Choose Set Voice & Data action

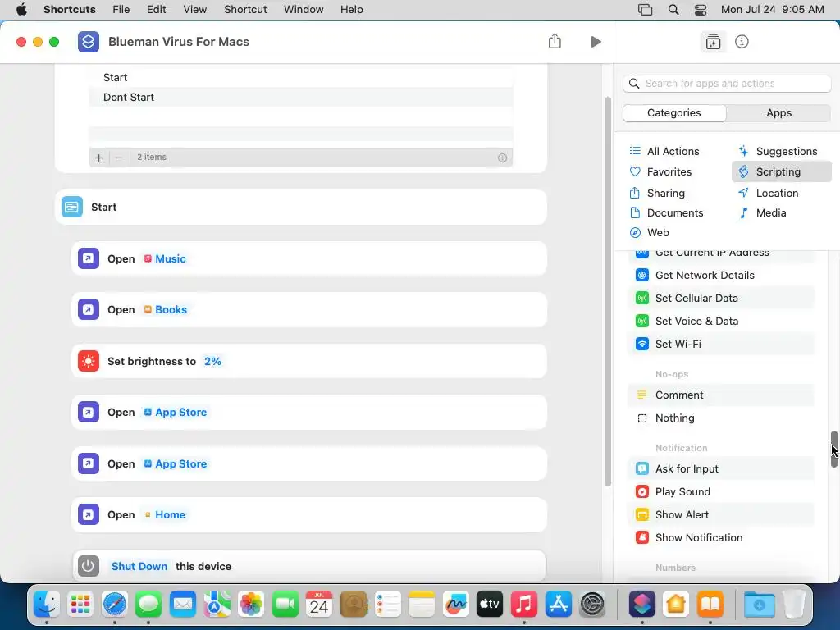pyautogui.click(x=720, y=321)
